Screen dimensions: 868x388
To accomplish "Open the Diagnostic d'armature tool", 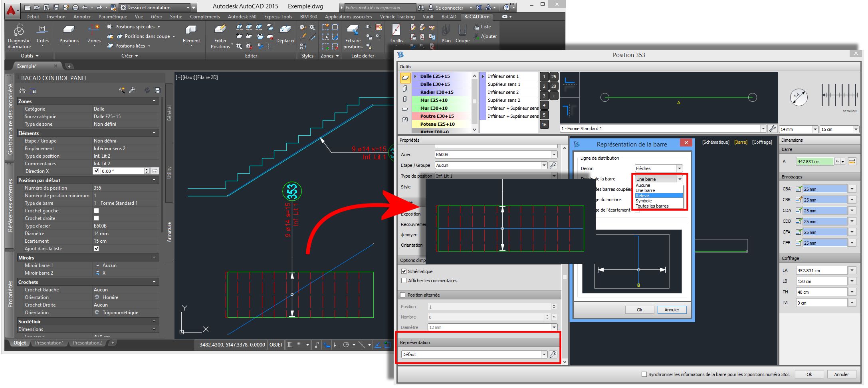I will click(x=19, y=36).
